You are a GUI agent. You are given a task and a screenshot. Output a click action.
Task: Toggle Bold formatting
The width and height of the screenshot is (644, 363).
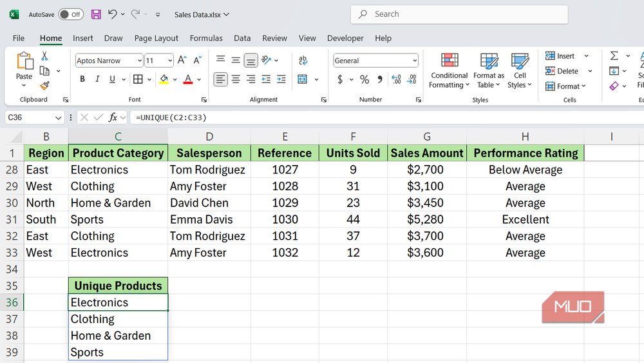pos(82,79)
